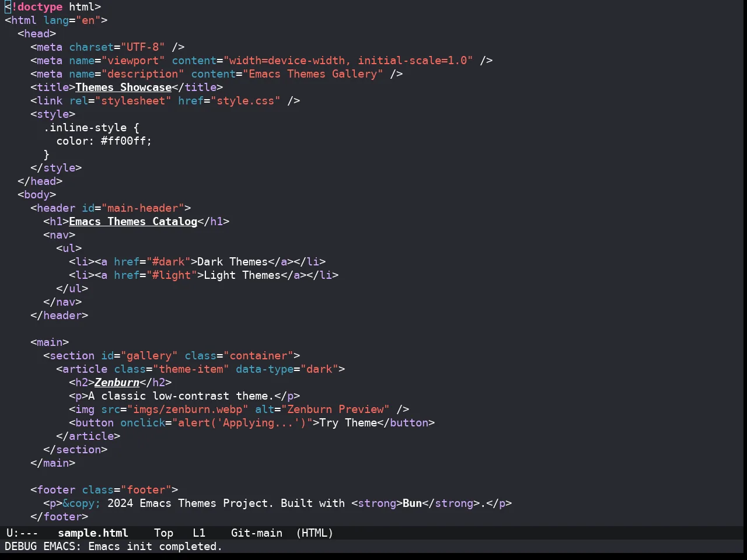Click the 'Dark Themes' link text
This screenshot has width=747, height=560.
pos(233,262)
